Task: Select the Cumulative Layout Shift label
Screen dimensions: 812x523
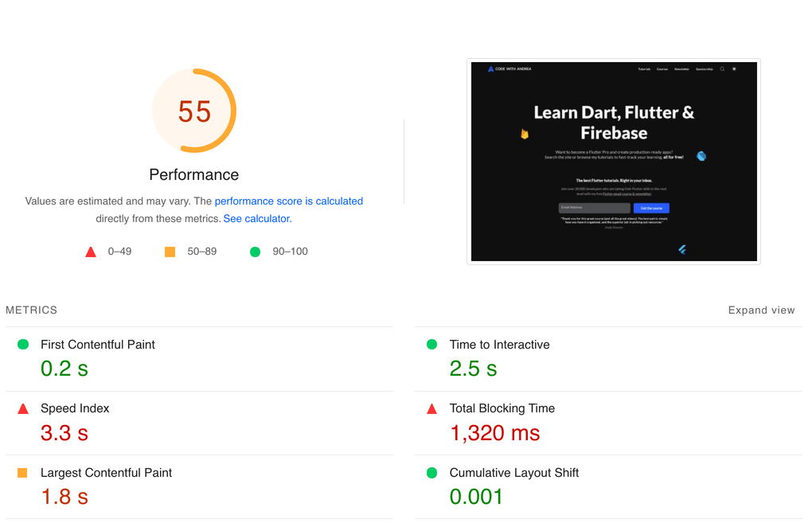Action: 514,473
